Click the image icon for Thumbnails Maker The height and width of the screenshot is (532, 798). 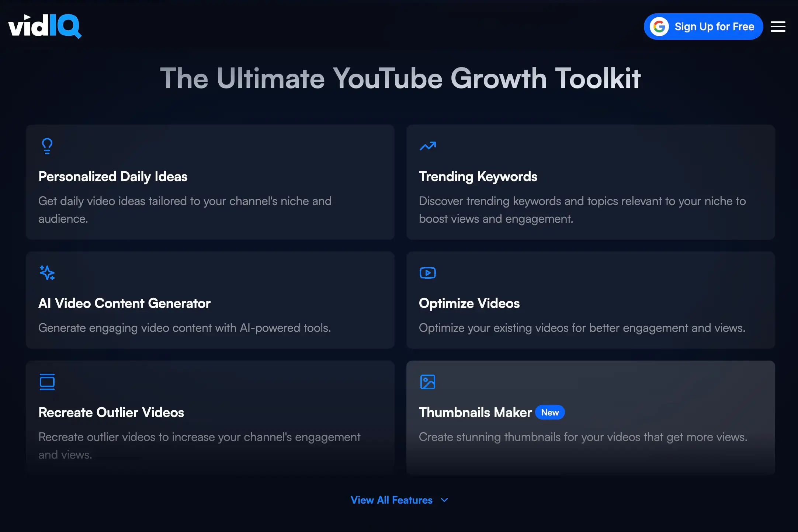428,382
